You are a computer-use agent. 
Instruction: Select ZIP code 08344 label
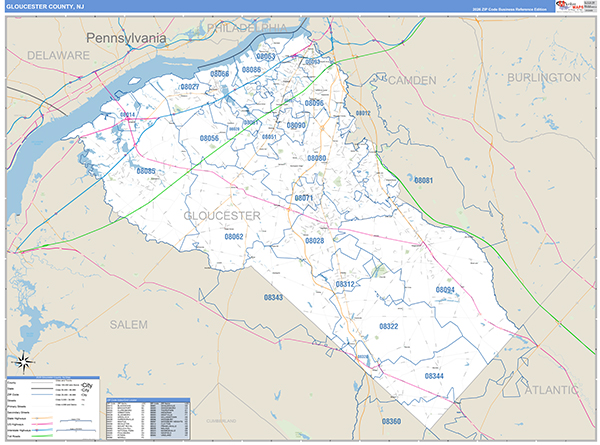pyautogui.click(x=434, y=377)
